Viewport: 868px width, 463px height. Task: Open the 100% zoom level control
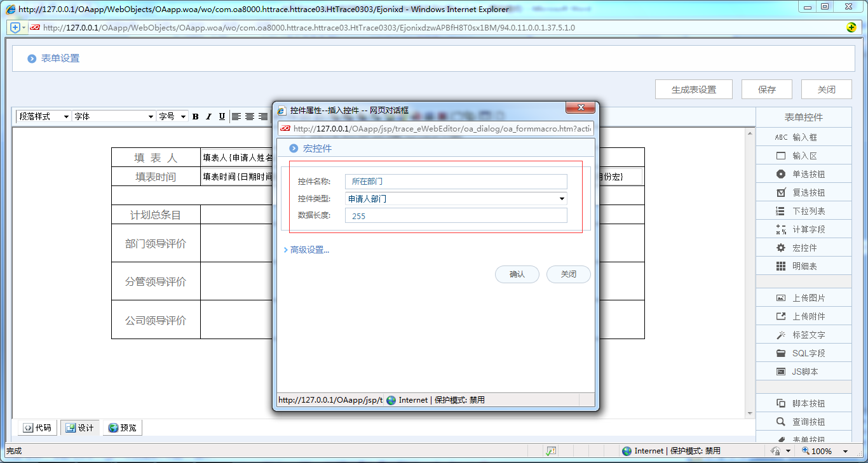(x=826, y=450)
